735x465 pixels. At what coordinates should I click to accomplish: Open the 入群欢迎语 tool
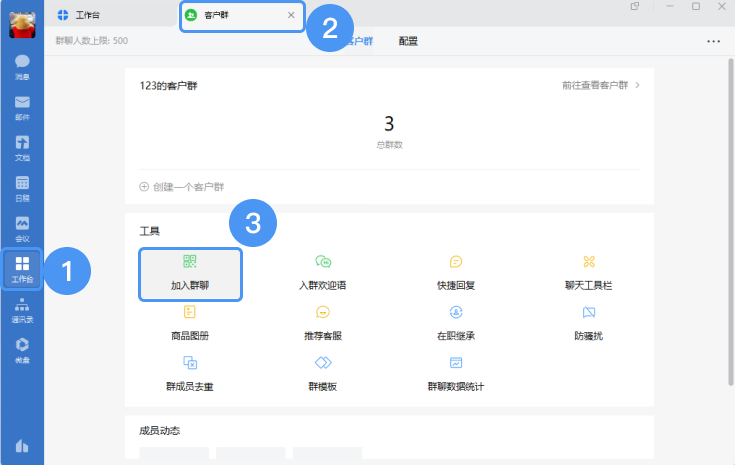tap(323, 272)
